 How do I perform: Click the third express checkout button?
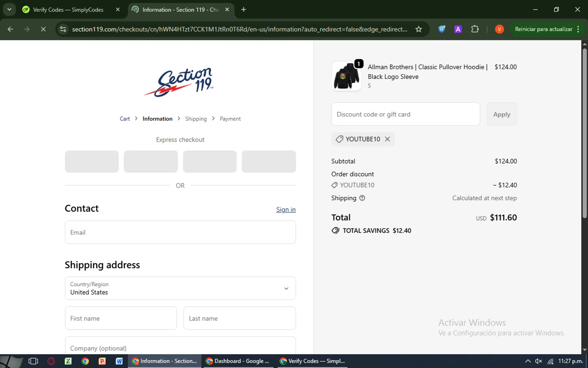coord(210,162)
